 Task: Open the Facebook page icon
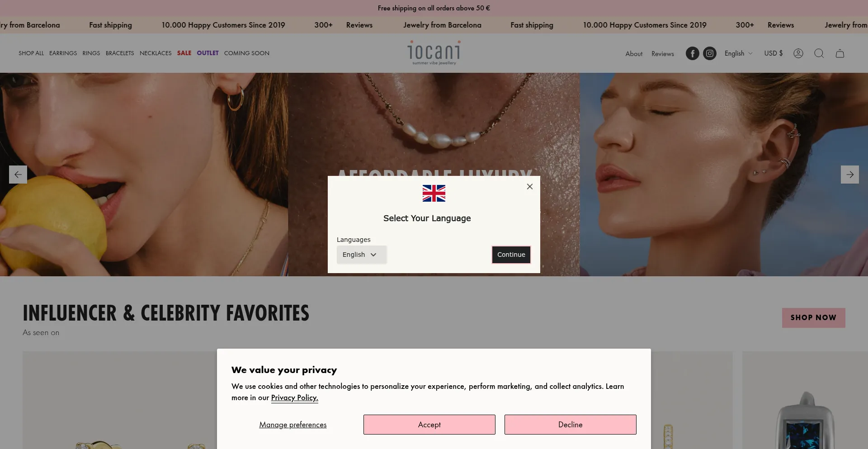pos(692,53)
